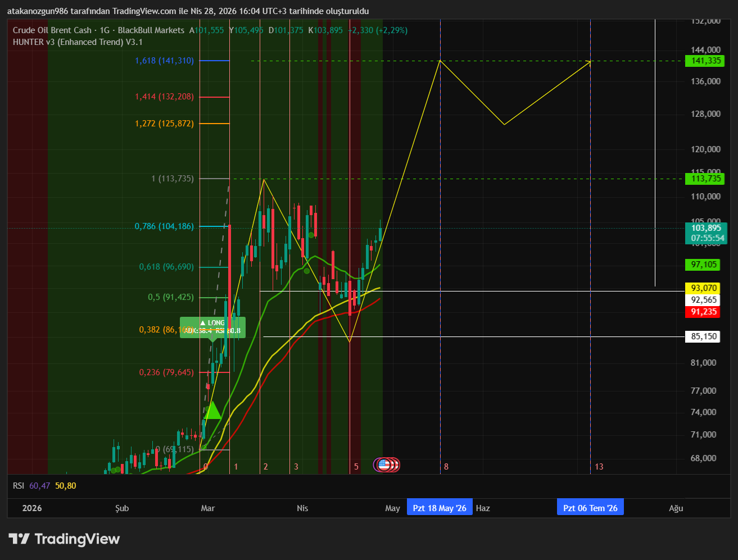The width and height of the screenshot is (738, 560).
Task: Click the 77,000 price axis tick
Action: pyautogui.click(x=704, y=391)
